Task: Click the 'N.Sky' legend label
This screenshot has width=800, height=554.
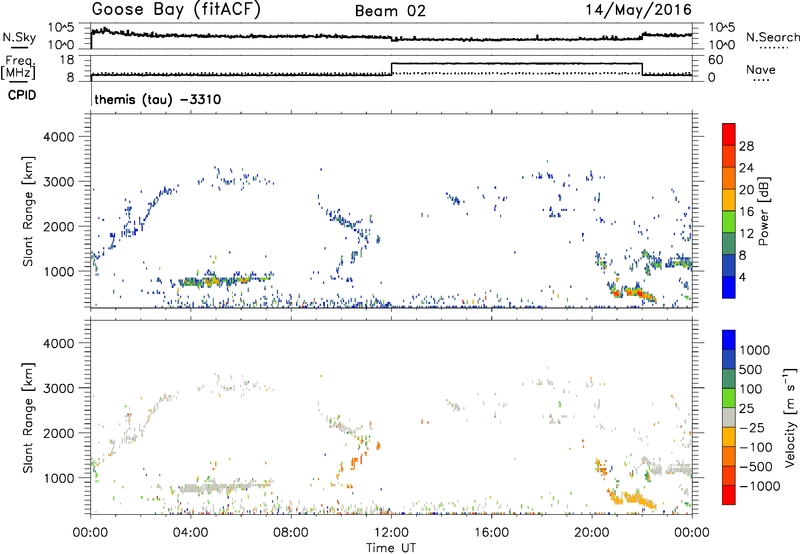Action: click(19, 37)
